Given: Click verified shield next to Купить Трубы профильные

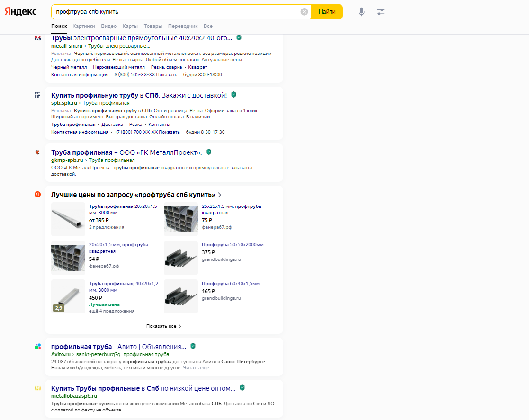Looking at the screenshot, I should pyautogui.click(x=242, y=388).
